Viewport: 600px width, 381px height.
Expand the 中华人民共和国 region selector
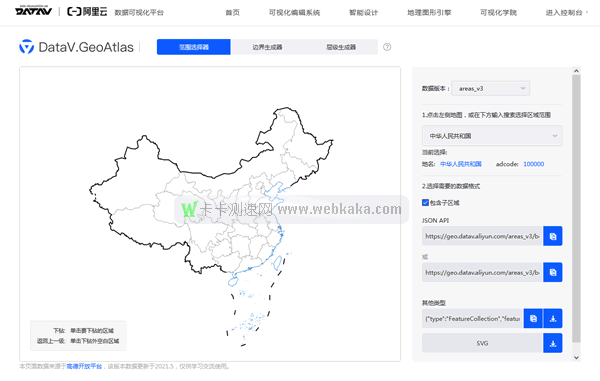492,136
